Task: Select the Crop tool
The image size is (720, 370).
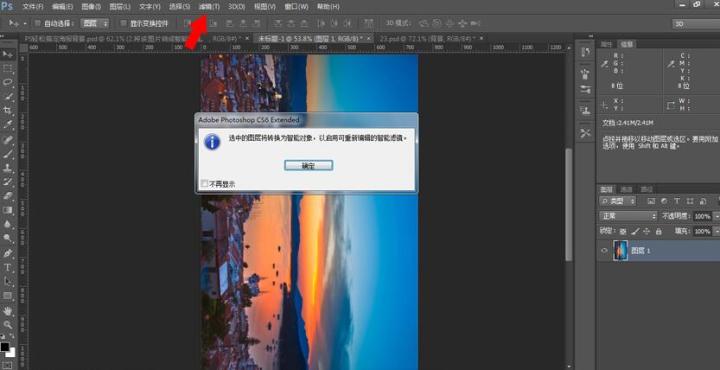Action: tap(8, 111)
